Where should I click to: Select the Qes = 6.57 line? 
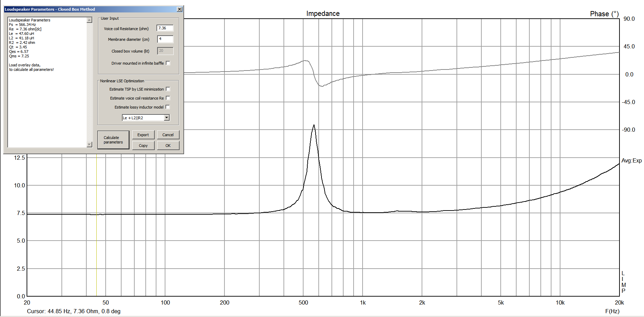pos(19,52)
